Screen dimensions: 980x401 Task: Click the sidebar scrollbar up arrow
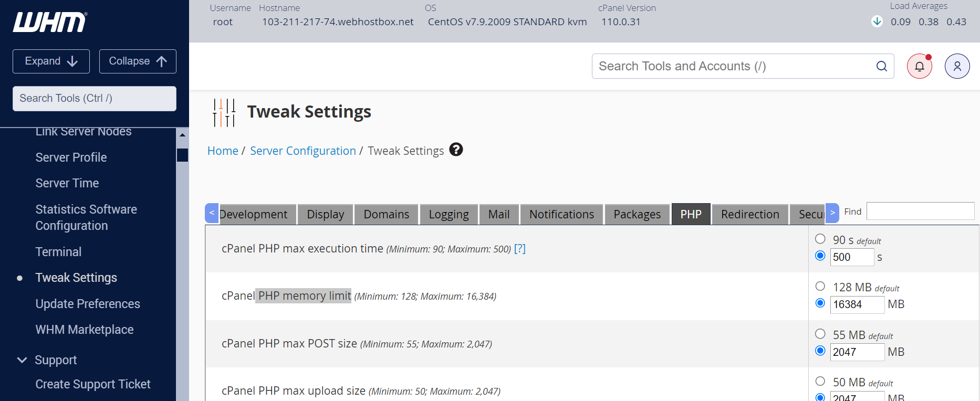182,135
